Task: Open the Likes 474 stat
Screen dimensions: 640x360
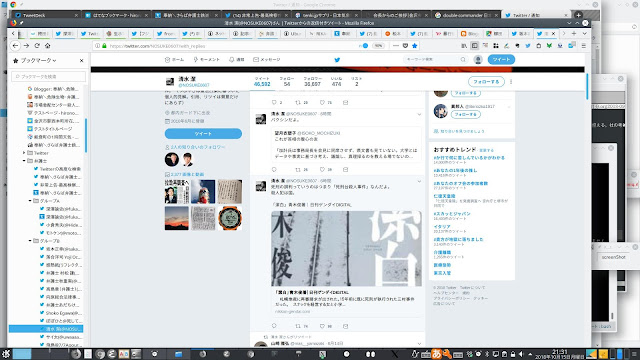Action: click(336, 82)
